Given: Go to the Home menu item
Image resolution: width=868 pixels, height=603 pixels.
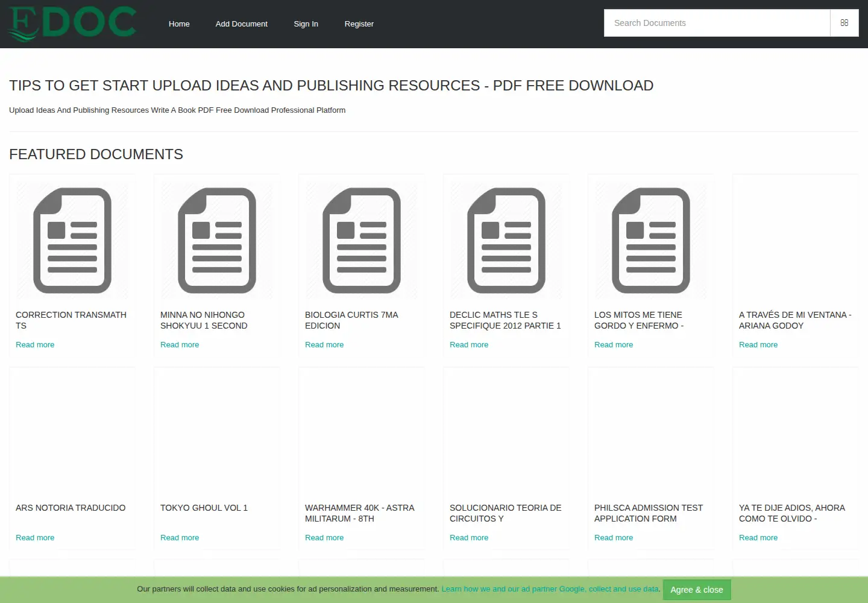Looking at the screenshot, I should click(179, 24).
